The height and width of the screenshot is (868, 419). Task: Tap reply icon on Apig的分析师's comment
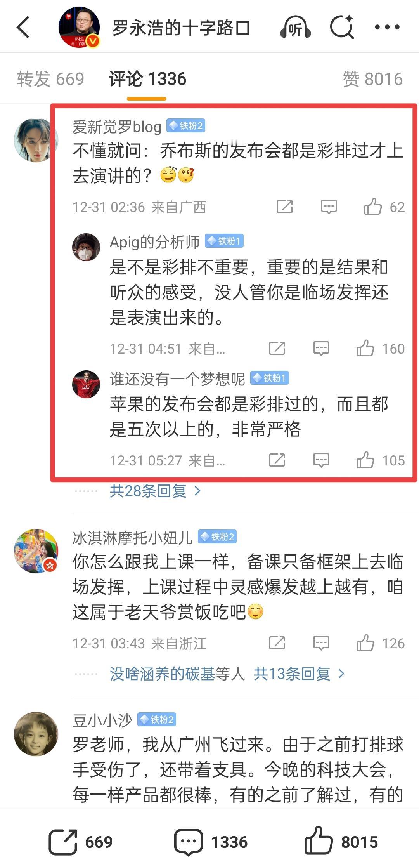[321, 349]
